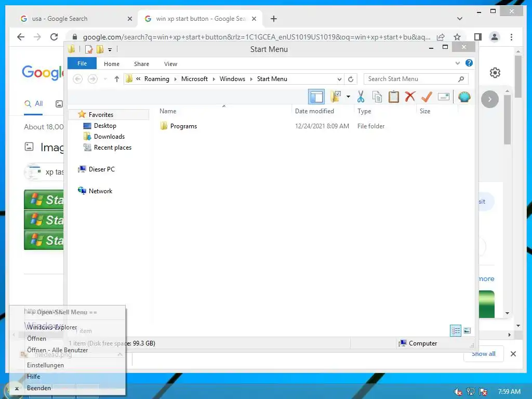532x399 pixels.
Task: Open recent locations dropdown in Explorer
Action: point(105,79)
